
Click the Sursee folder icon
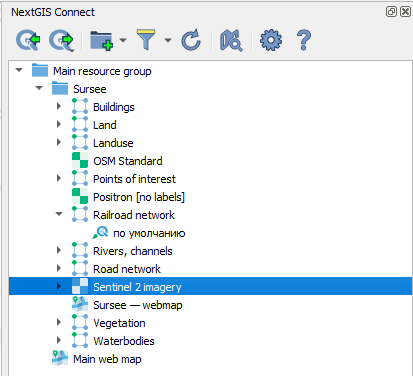[60, 89]
